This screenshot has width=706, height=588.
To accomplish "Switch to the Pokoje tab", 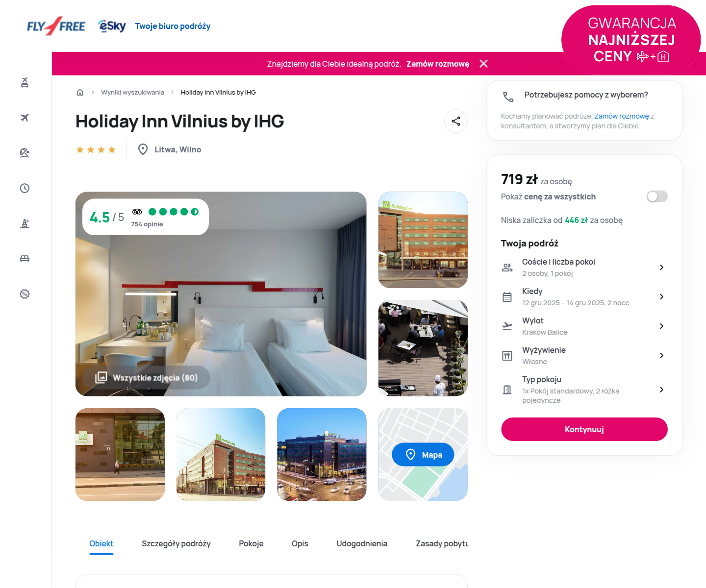I will point(251,543).
